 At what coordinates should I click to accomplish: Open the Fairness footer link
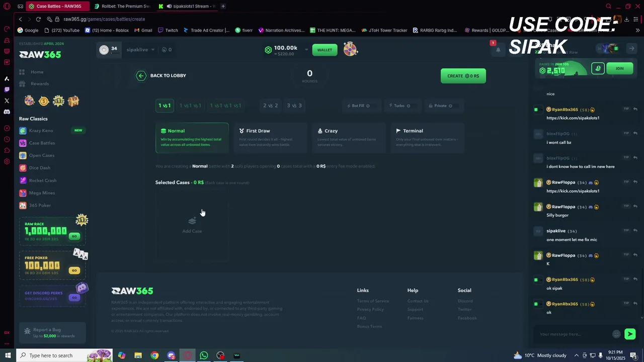pos(415,318)
